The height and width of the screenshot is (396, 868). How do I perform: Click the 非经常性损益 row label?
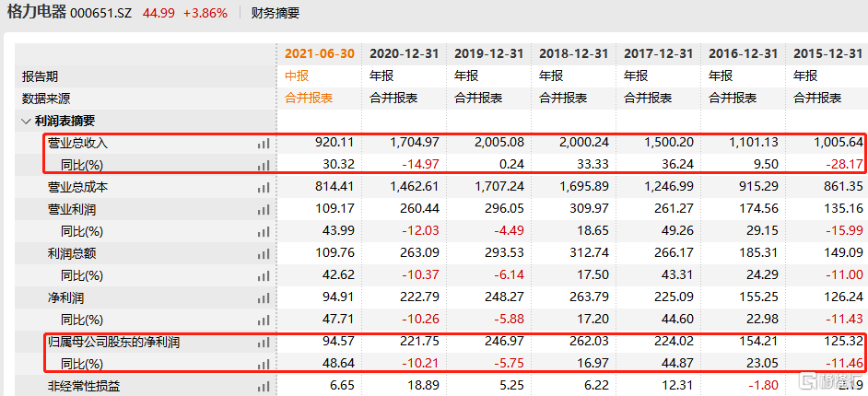(x=84, y=386)
